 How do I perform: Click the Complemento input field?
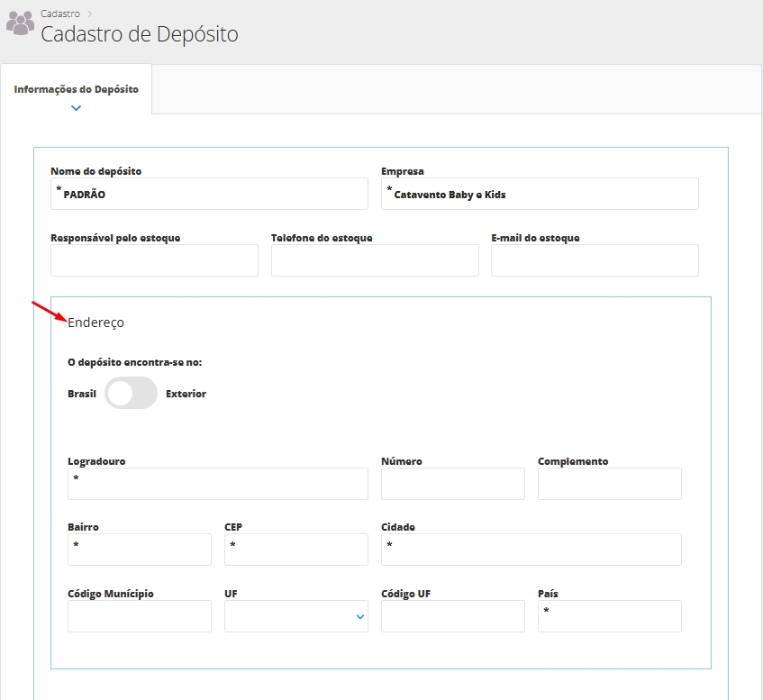[x=609, y=484]
